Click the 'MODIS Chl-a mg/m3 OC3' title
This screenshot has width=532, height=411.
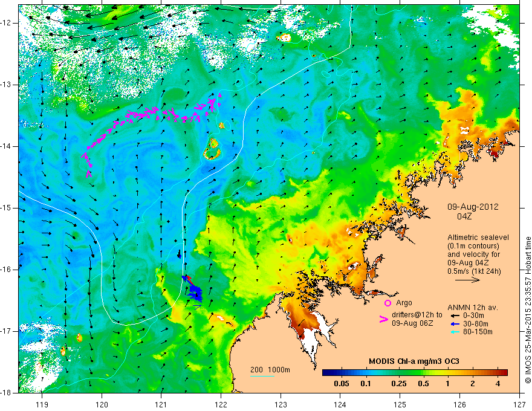point(414,361)
